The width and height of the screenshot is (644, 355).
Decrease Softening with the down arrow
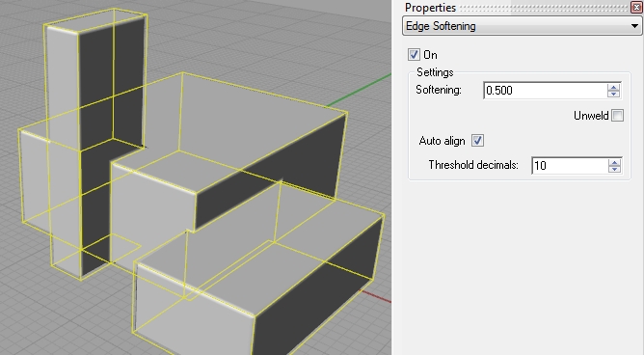613,95
